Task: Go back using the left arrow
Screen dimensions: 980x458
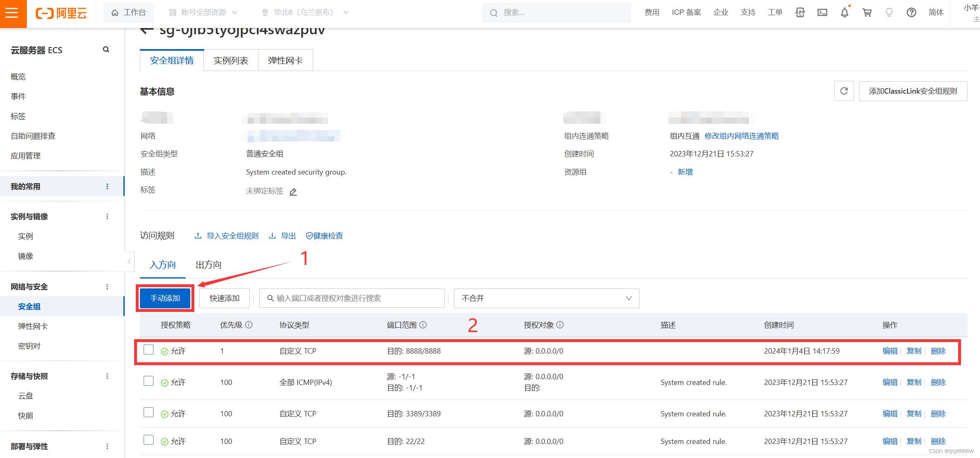Action: [x=146, y=30]
